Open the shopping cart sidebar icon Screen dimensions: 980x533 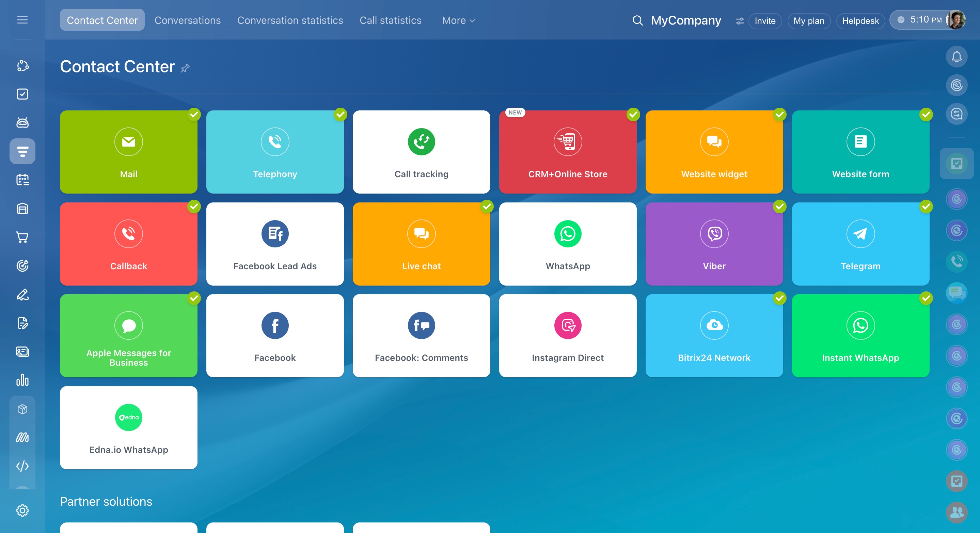22,237
